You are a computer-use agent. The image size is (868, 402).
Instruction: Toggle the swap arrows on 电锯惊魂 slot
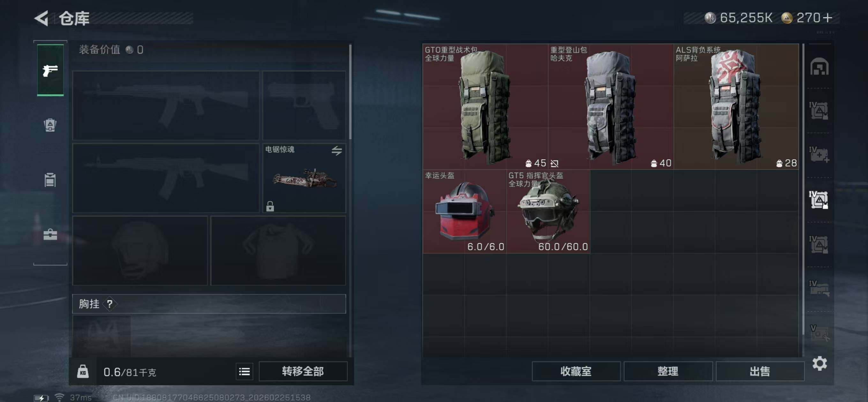[337, 151]
